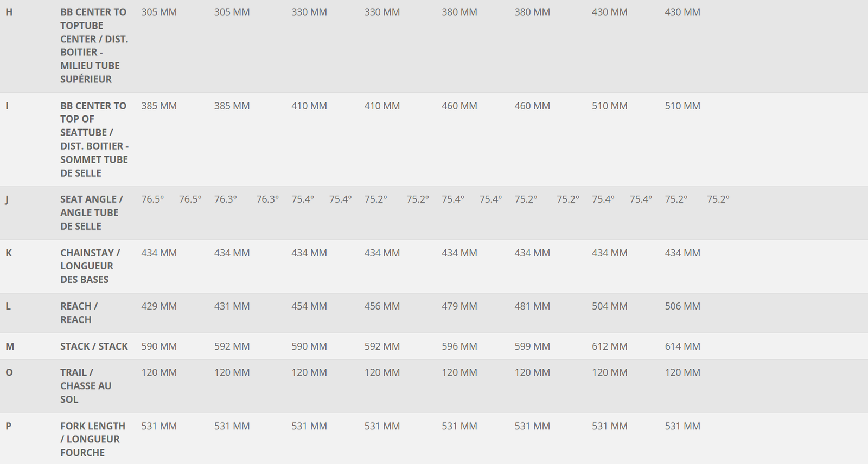The width and height of the screenshot is (868, 464).
Task: Click the first 305 MM value
Action: (x=159, y=12)
